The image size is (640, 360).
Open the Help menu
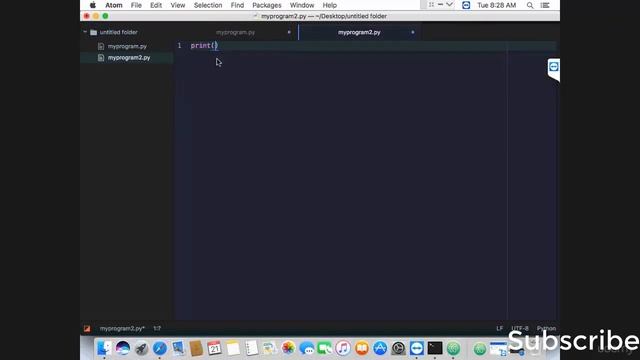329,5
